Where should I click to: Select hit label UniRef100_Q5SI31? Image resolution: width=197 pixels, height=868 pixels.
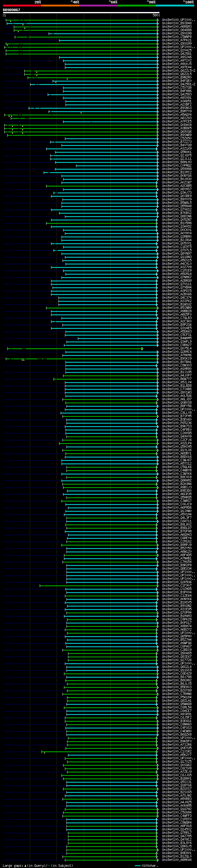pyautogui.click(x=176, y=782)
